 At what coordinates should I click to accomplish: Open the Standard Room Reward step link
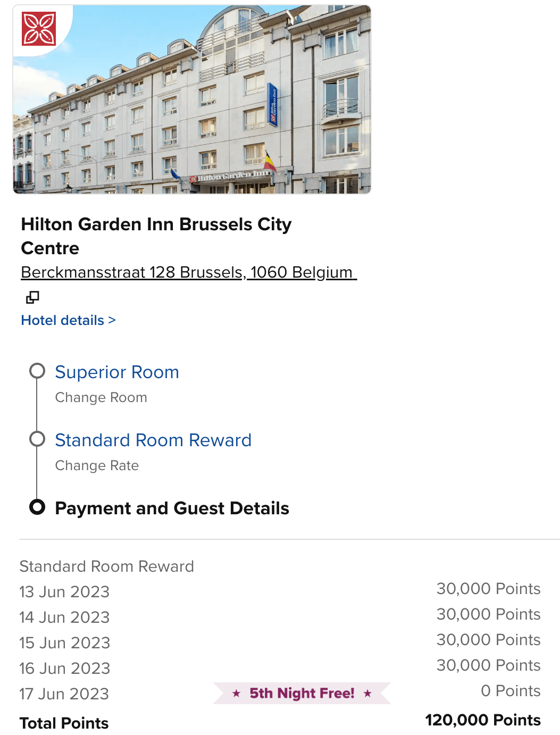[153, 440]
